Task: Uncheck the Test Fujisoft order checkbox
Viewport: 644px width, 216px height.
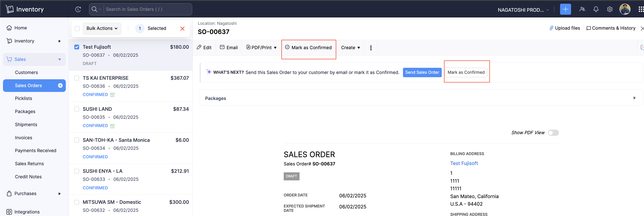Action: point(77,47)
